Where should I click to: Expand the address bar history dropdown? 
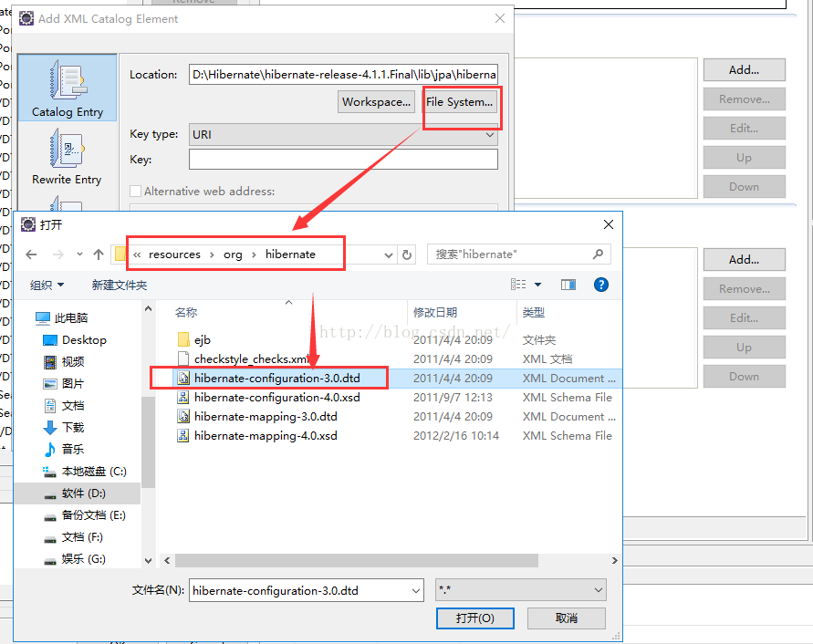389,254
